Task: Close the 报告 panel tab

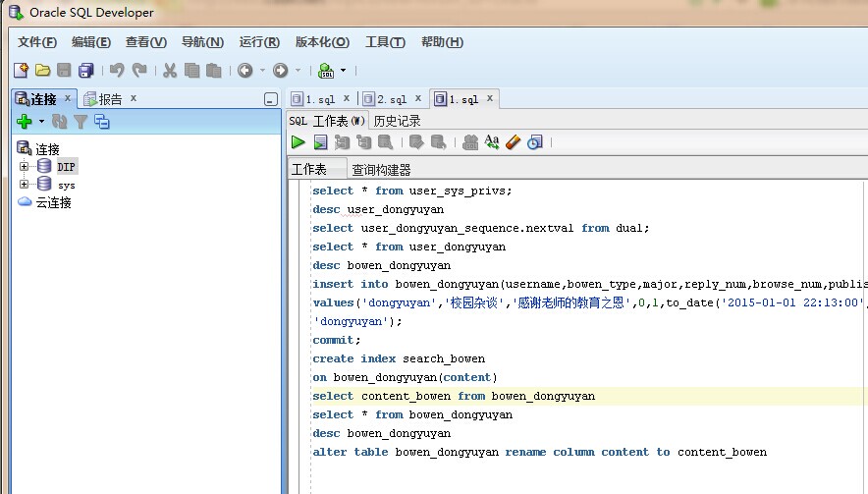Action: pos(134,98)
